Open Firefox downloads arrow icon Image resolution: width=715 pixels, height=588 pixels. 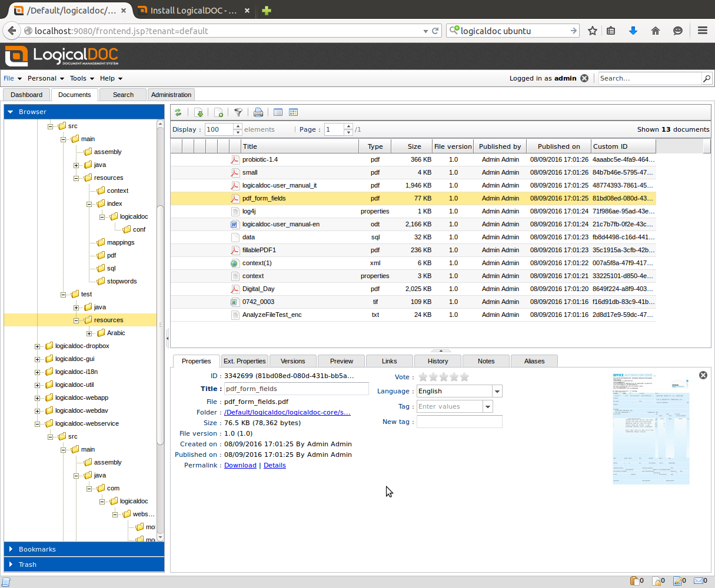[x=633, y=31]
